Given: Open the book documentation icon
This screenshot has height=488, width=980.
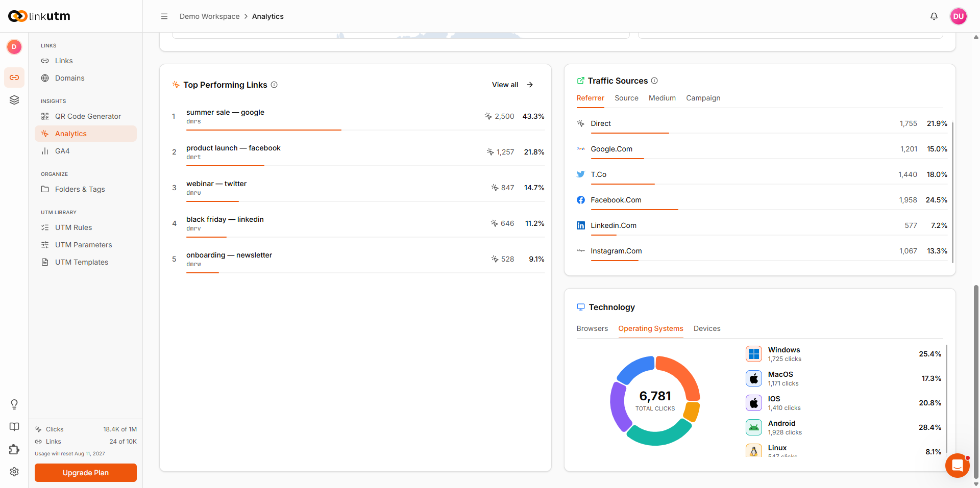Looking at the screenshot, I should 14,427.
